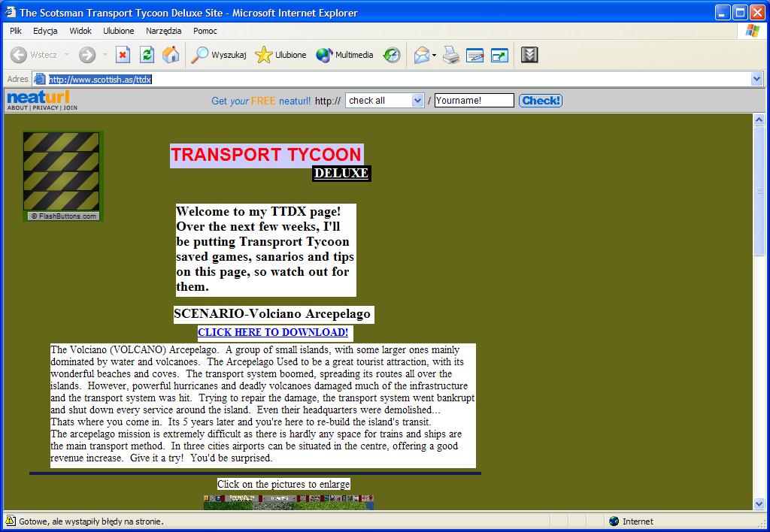Open the Multimedia toolbar button
This screenshot has height=532, width=770.
(344, 55)
